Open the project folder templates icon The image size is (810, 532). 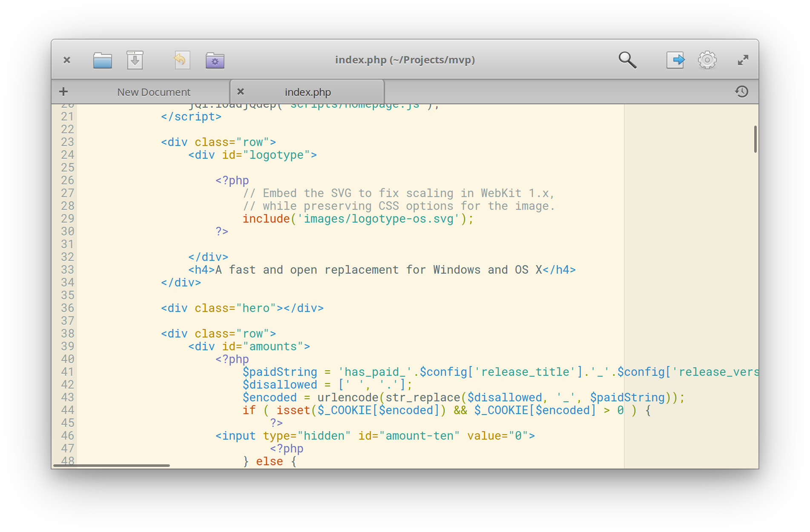[215, 60]
